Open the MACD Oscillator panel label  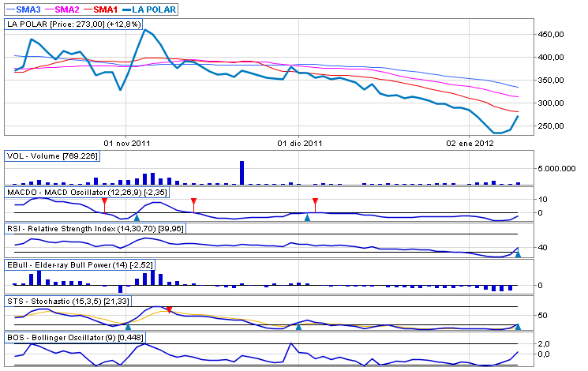pyautogui.click(x=87, y=193)
